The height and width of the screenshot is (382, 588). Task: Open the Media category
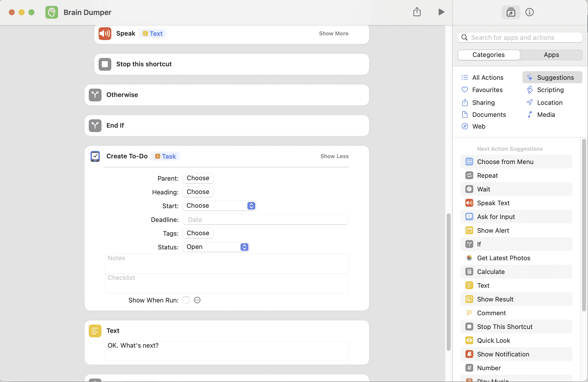coord(541,115)
